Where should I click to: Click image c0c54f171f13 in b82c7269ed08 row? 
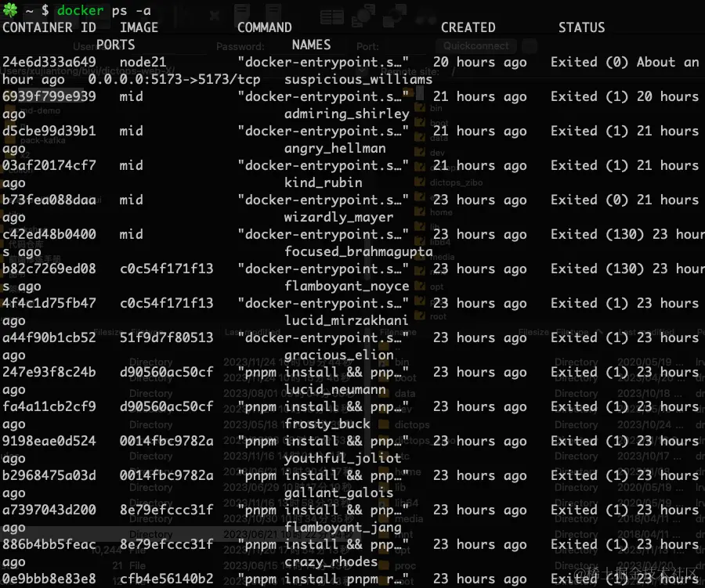[166, 269]
